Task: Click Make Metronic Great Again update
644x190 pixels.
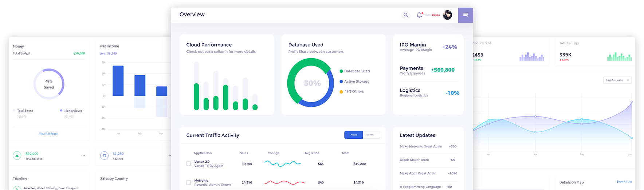Action: pos(421,146)
